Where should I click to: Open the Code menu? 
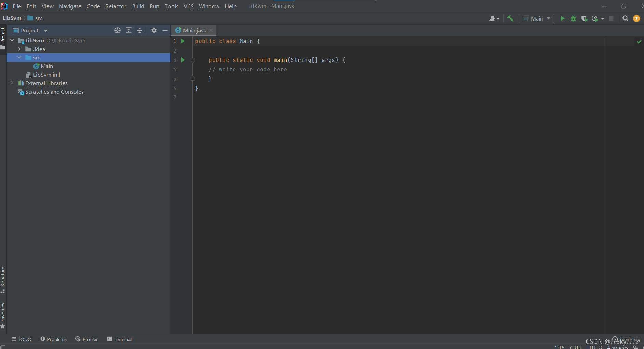(x=93, y=6)
